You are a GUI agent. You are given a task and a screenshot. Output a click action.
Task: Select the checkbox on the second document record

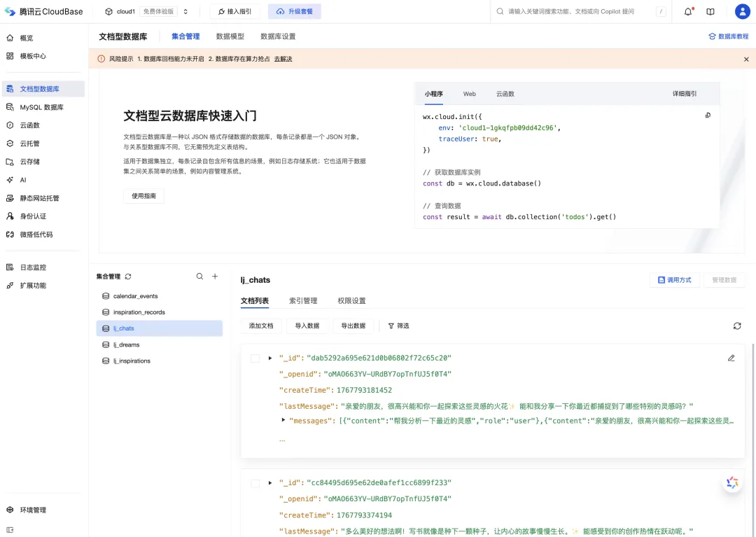(255, 483)
